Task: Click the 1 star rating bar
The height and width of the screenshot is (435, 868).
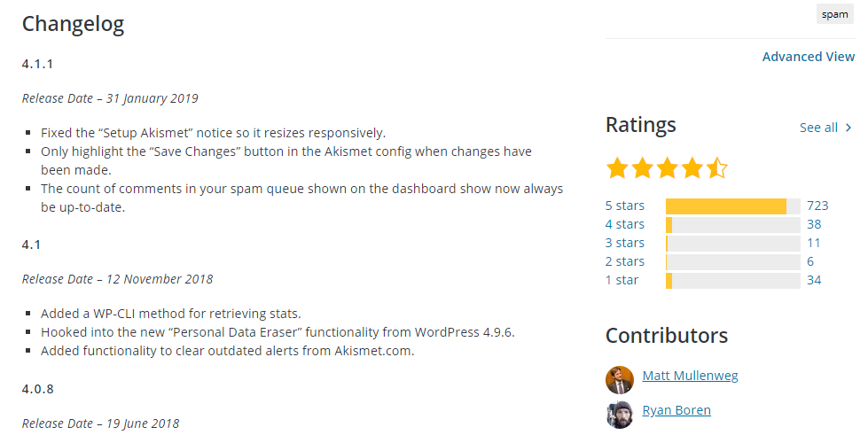Action: pos(732,280)
